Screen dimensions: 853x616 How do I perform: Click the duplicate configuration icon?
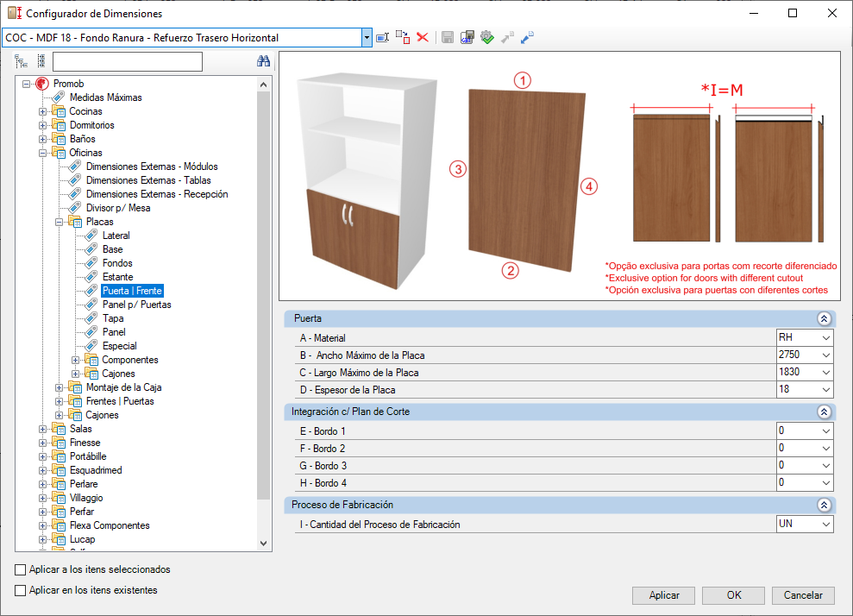click(403, 38)
